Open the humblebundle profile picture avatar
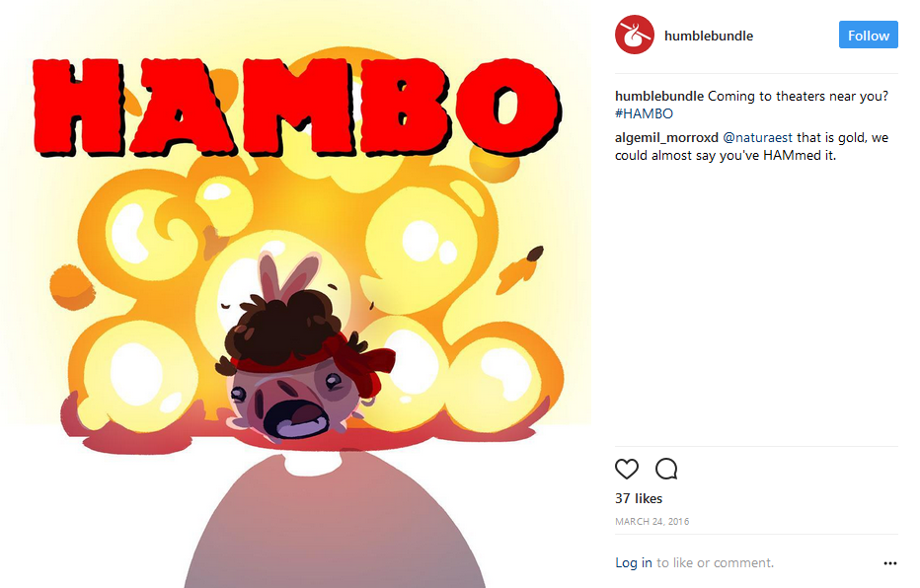This screenshot has width=920, height=588. 635,36
